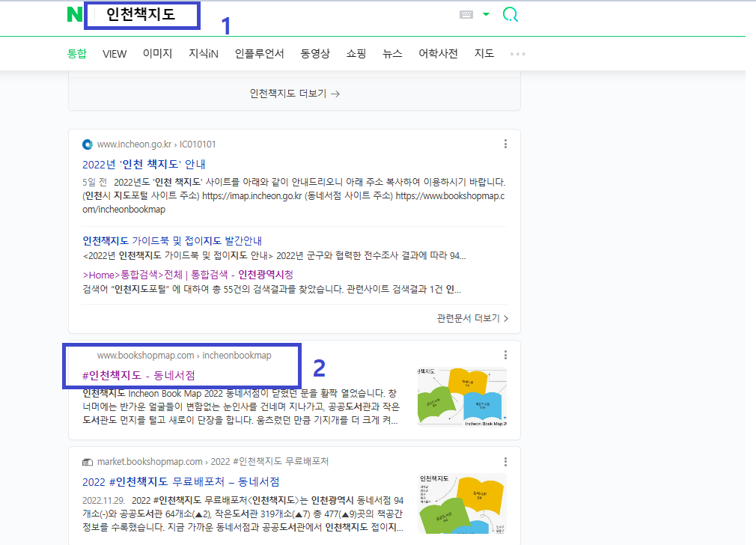The height and width of the screenshot is (545, 756).
Task: Open 인천책지도 가이드북 및 접이지도 발간안내 link
Action: click(x=172, y=240)
